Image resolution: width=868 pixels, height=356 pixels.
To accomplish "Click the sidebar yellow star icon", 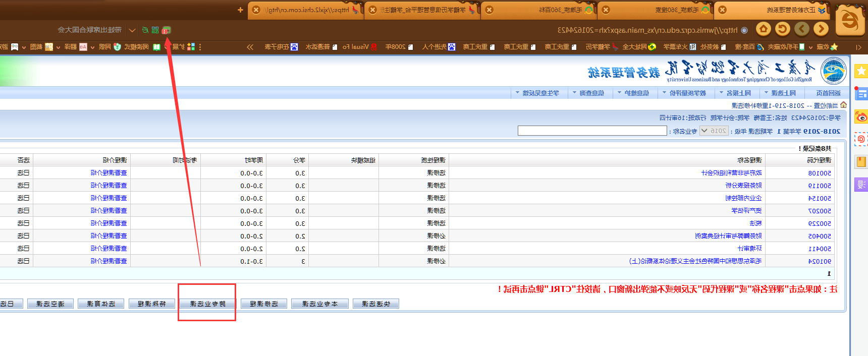I will (861, 72).
